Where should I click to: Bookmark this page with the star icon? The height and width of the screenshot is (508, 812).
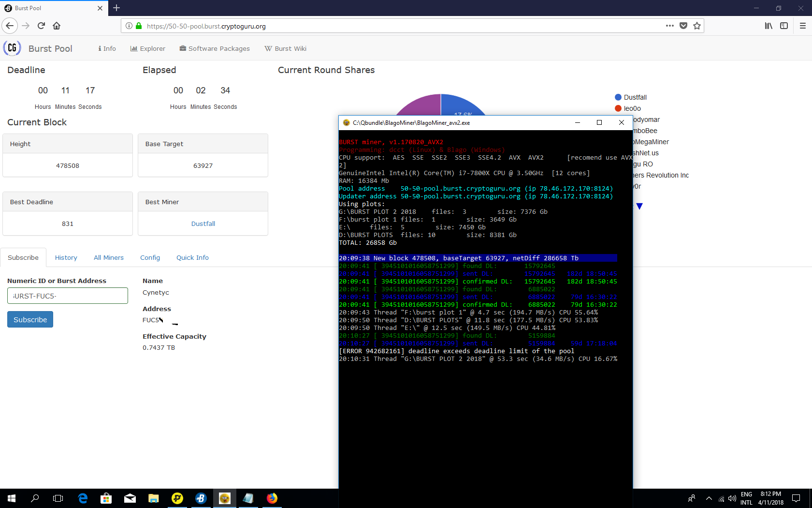[x=697, y=26]
